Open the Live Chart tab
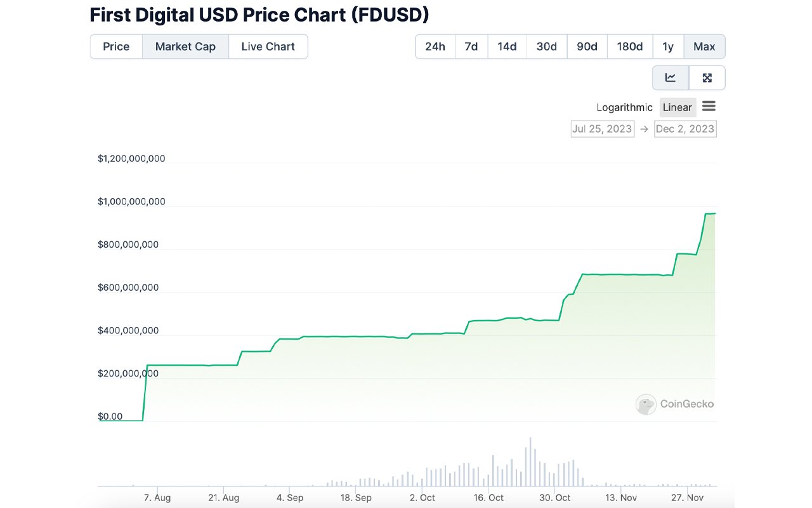Viewport: 812px width, 508px height. (x=268, y=46)
